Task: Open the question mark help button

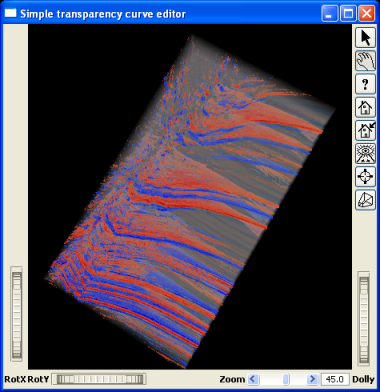Action: coord(366,84)
